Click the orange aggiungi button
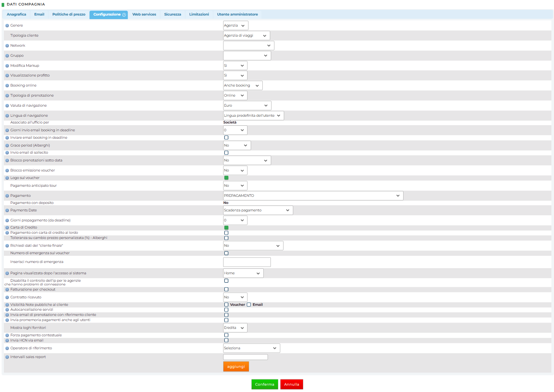This screenshot has height=392, width=554. click(236, 366)
